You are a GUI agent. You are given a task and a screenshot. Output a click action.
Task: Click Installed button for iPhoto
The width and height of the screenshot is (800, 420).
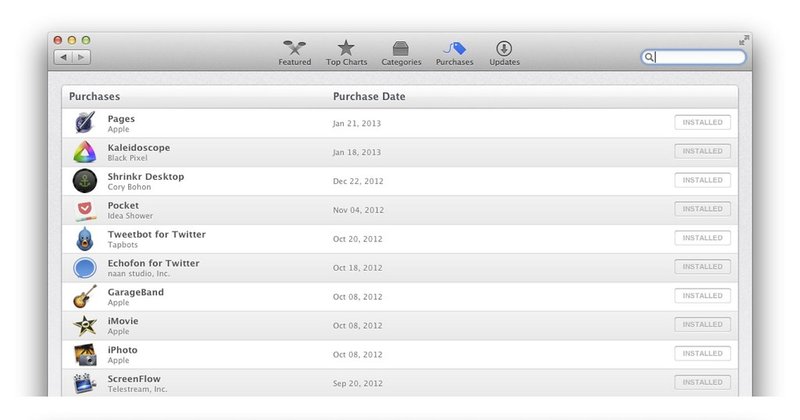tap(702, 353)
